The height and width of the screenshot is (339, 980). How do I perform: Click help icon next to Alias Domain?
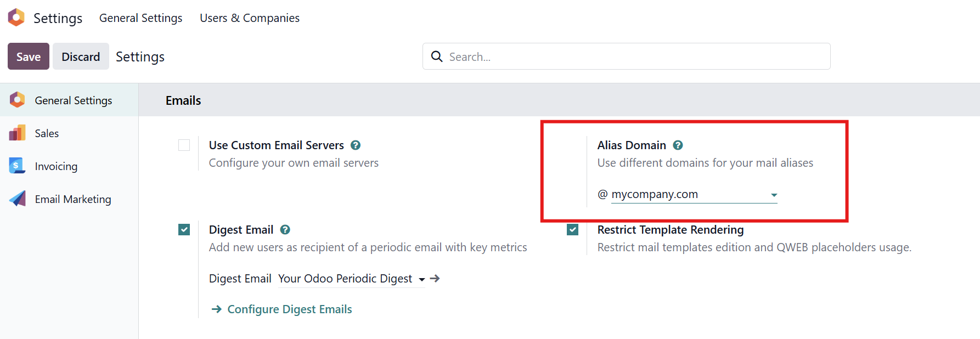[x=678, y=145]
